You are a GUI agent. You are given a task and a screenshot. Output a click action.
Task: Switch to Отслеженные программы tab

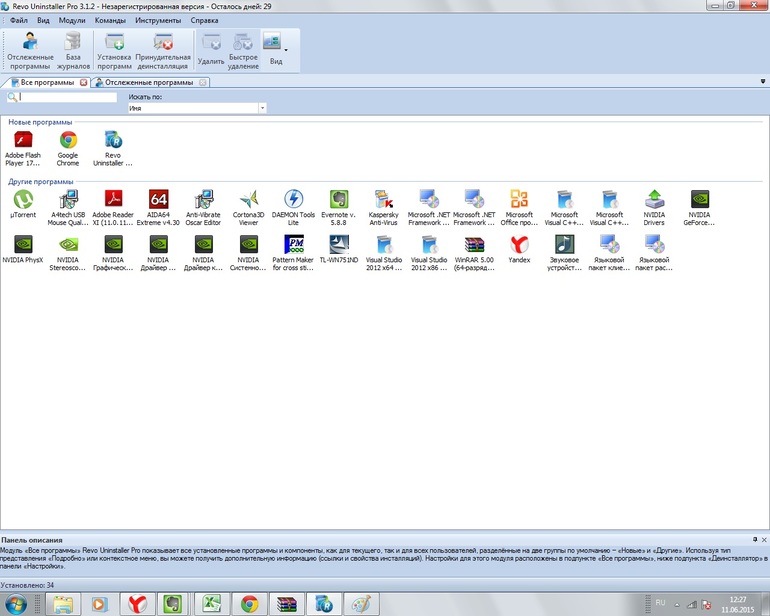tap(149, 83)
